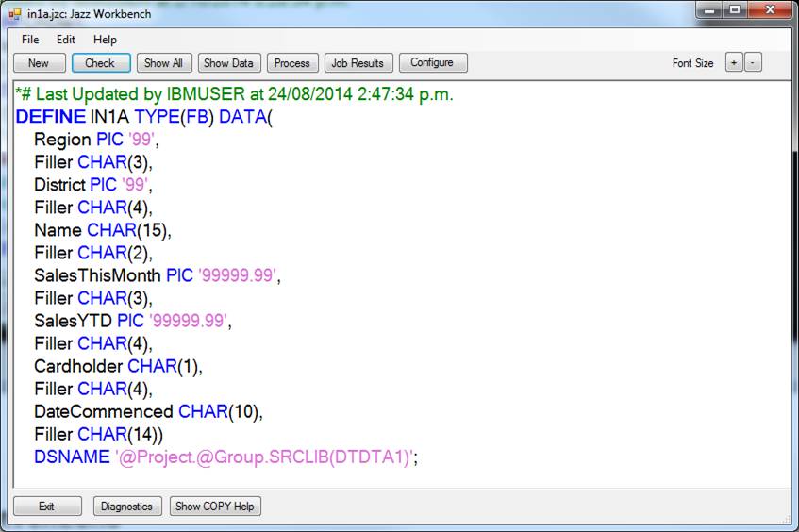Click TYPE(FB) in the DEFINE line
This screenshot has height=532, width=799.
pos(174,117)
